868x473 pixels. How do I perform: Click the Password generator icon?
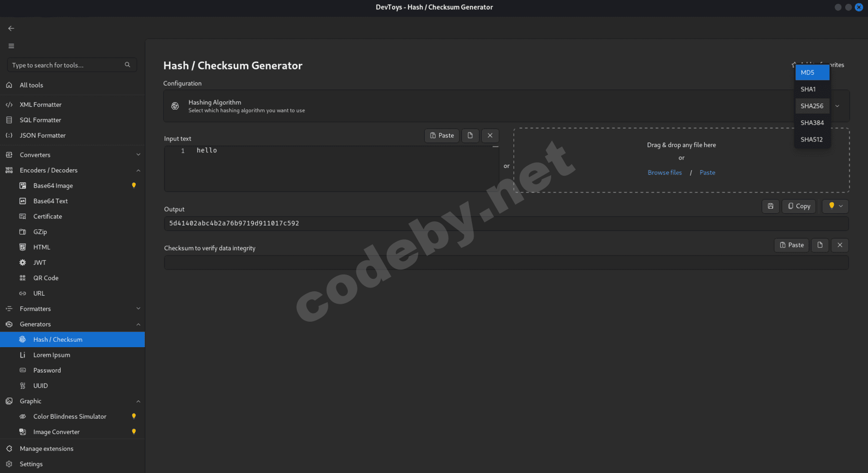(23, 370)
